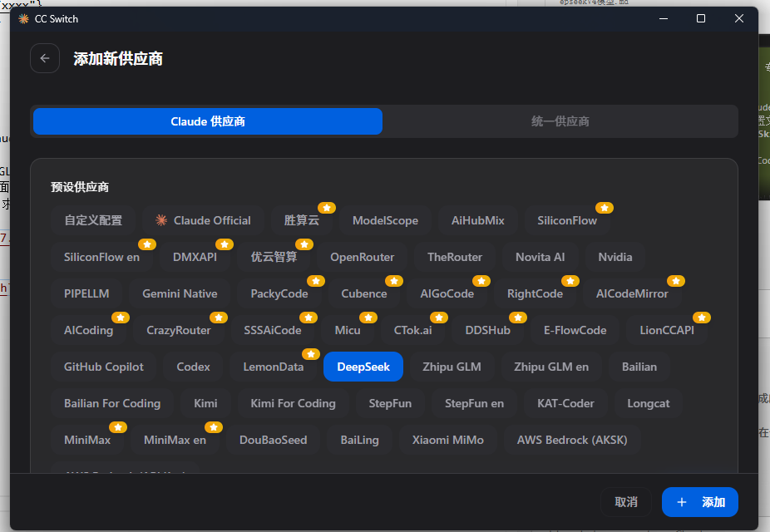Viewport: 770px width, 532px height.
Task: Select Gemini Native preset
Action: pyautogui.click(x=180, y=293)
